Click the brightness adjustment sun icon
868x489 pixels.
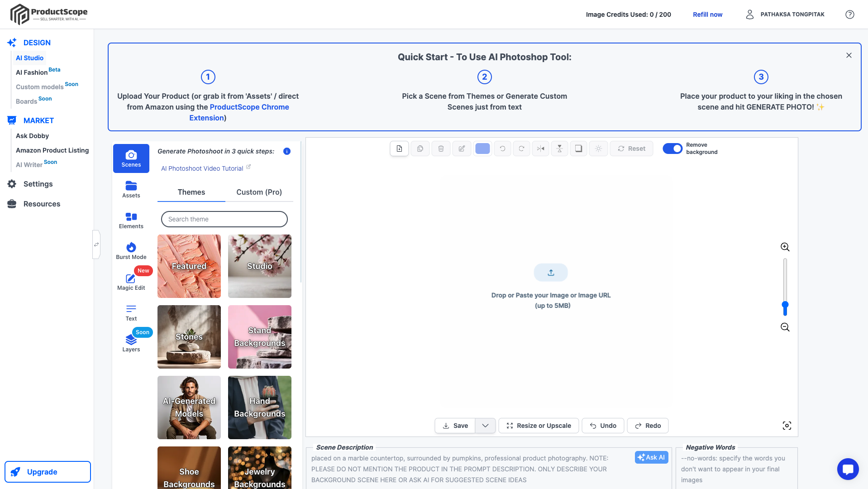[x=598, y=148]
